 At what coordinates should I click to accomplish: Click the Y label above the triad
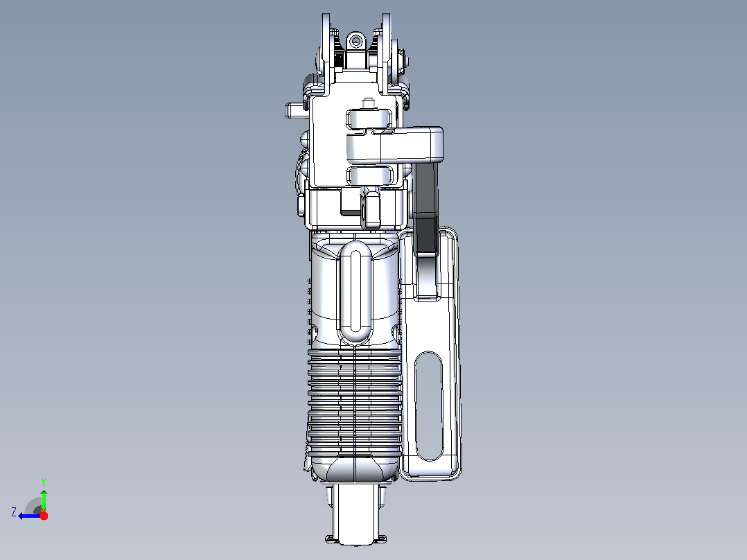click(44, 482)
